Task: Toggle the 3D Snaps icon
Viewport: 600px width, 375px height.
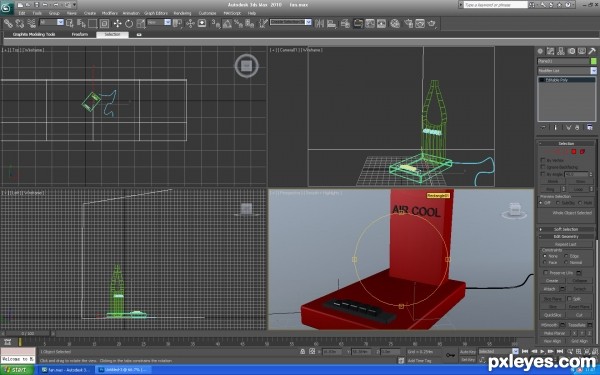Action: [216, 24]
